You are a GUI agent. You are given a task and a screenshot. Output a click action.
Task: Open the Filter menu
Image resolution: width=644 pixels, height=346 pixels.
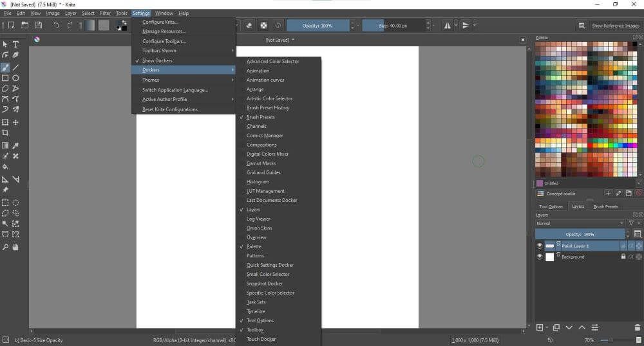105,13
